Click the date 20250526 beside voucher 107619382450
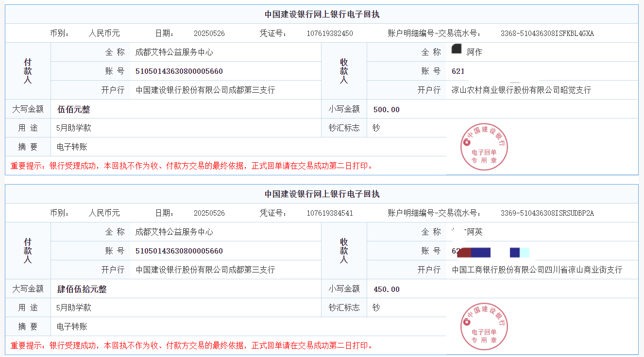 coord(209,34)
